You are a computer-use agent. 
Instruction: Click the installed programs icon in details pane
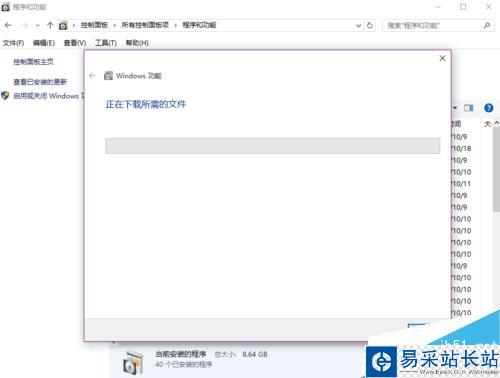tap(133, 362)
